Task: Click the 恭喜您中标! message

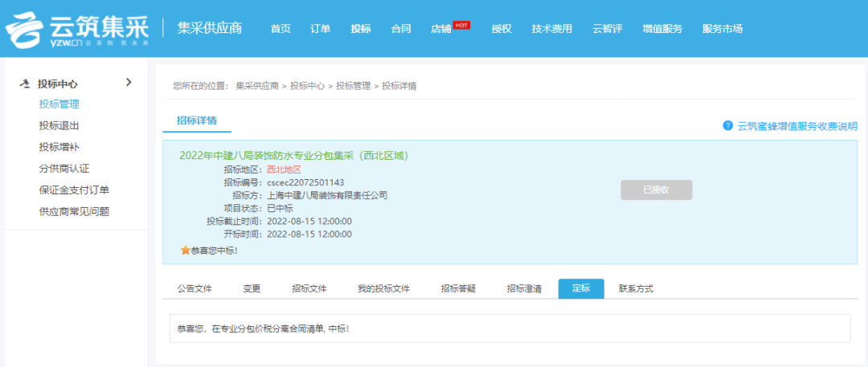Action: click(215, 251)
